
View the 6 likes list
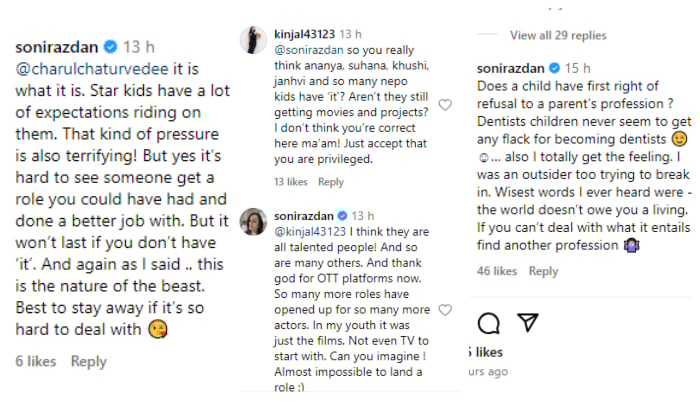pos(35,361)
